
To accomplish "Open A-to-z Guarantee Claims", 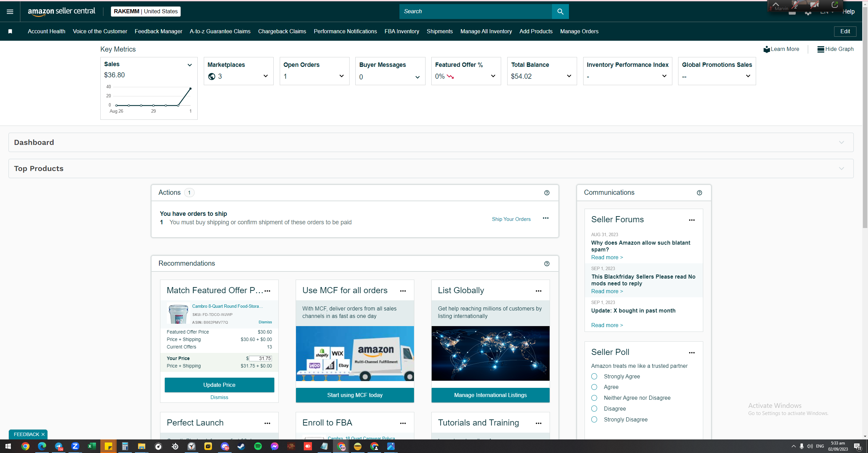I will 220,31.
